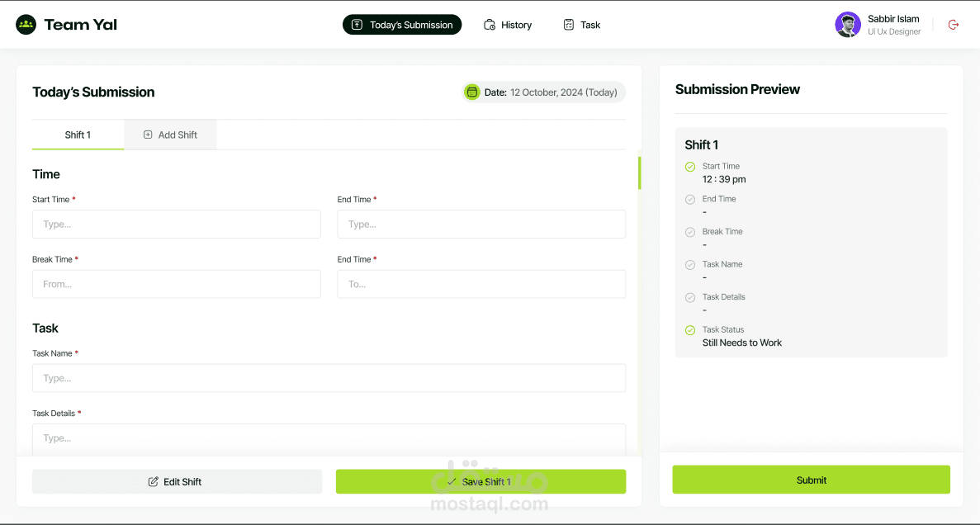Click the Today's Submission form heading
This screenshot has width=980, height=525.
(93, 92)
